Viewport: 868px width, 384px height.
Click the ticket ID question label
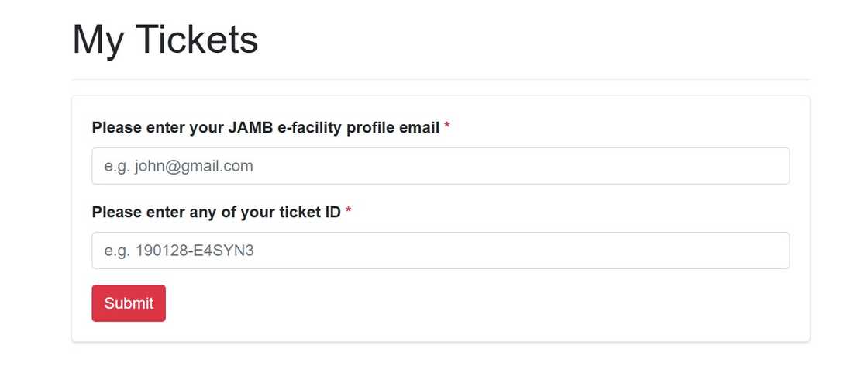[216, 212]
